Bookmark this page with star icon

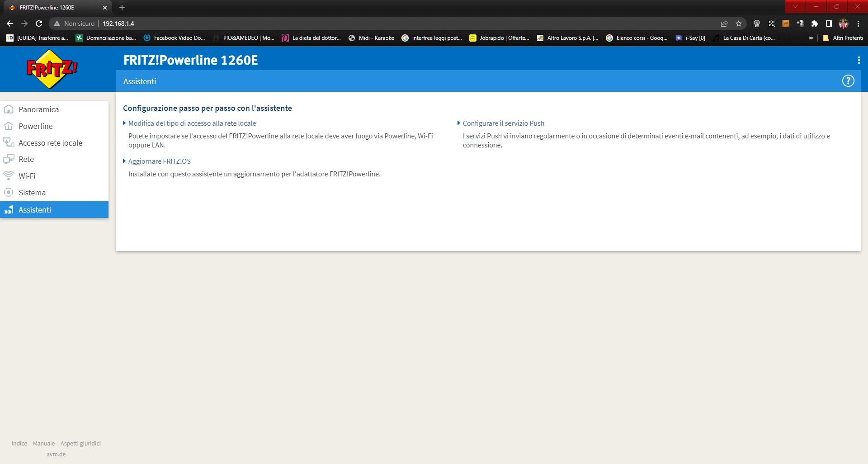pyautogui.click(x=739, y=24)
